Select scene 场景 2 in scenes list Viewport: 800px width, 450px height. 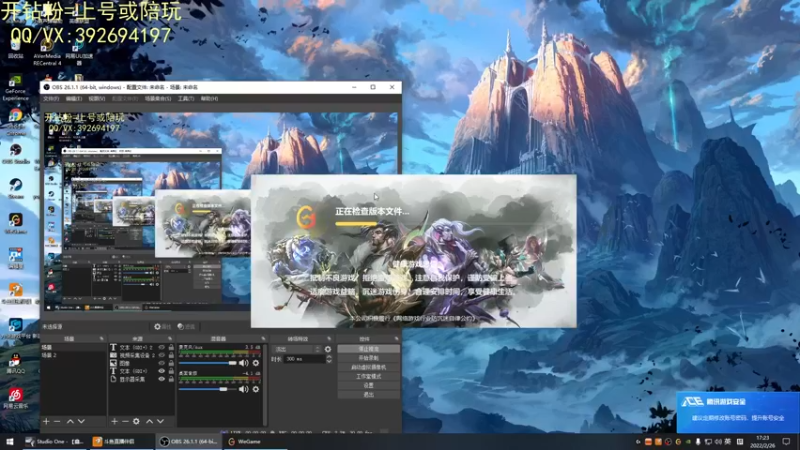pyautogui.click(x=73, y=355)
